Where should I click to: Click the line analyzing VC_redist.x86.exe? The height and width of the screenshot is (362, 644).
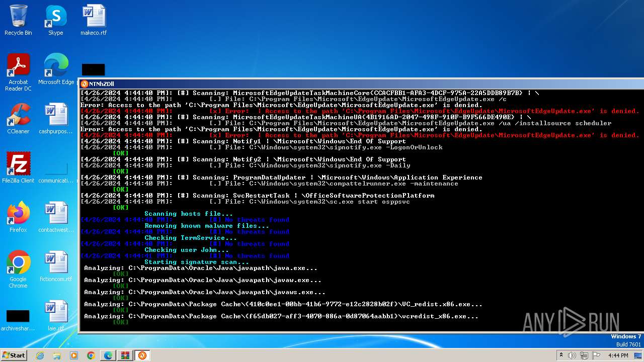(x=283, y=304)
